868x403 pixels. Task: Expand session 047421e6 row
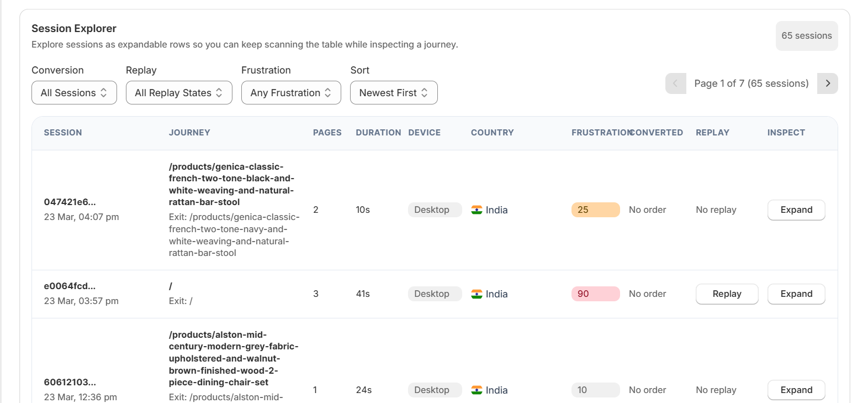(x=796, y=210)
